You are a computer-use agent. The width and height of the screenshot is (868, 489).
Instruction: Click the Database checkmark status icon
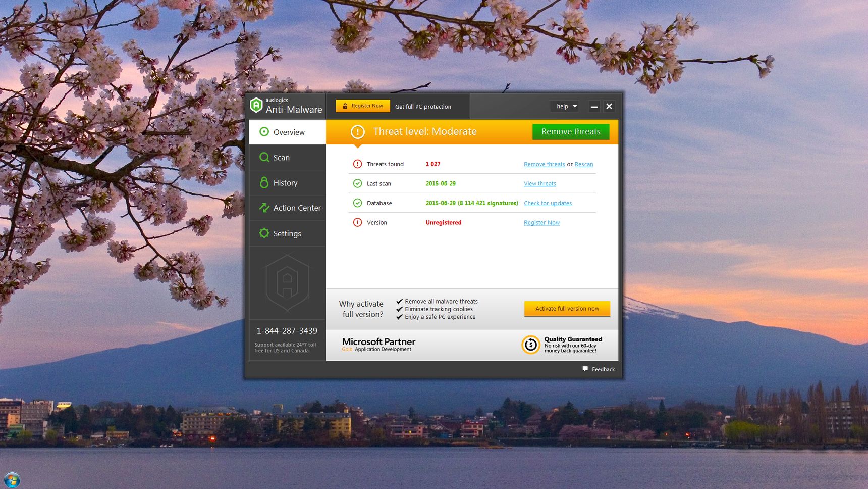coord(357,203)
